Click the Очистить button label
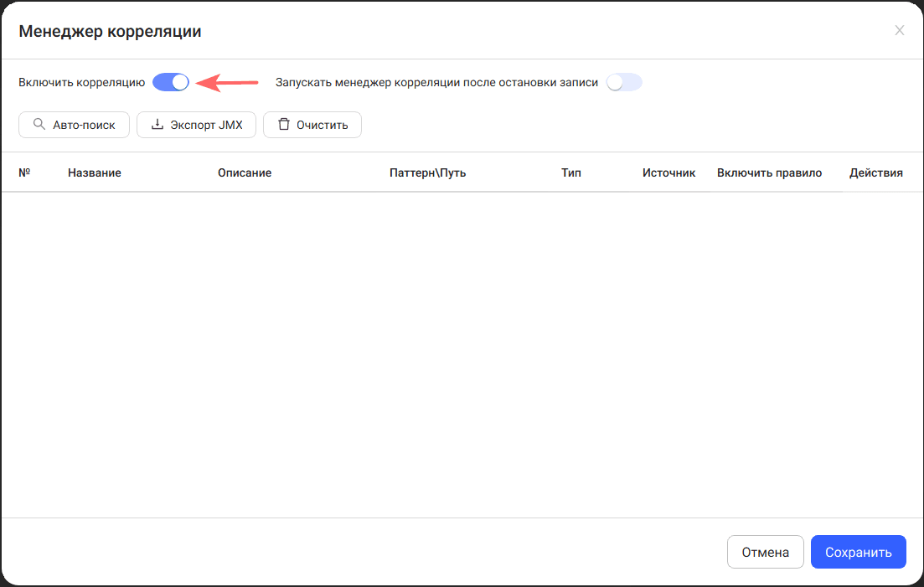 coord(322,125)
